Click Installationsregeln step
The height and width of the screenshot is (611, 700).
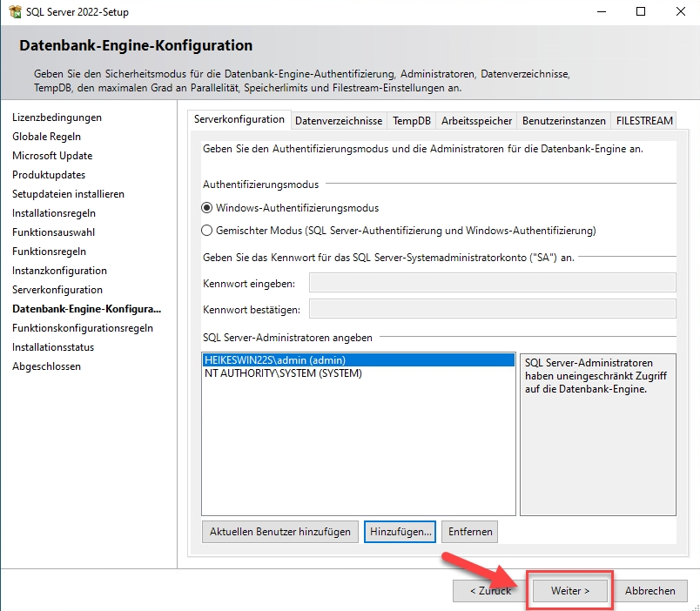(x=54, y=213)
